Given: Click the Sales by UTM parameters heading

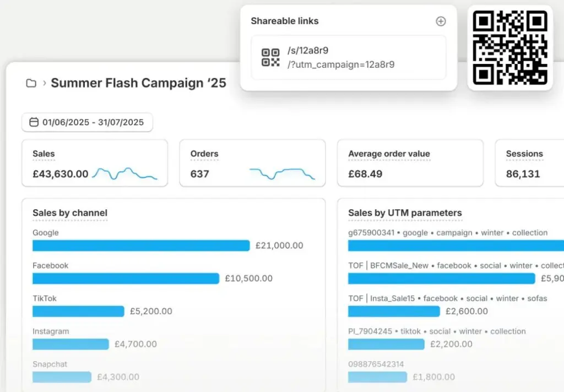Looking at the screenshot, I should (x=405, y=213).
